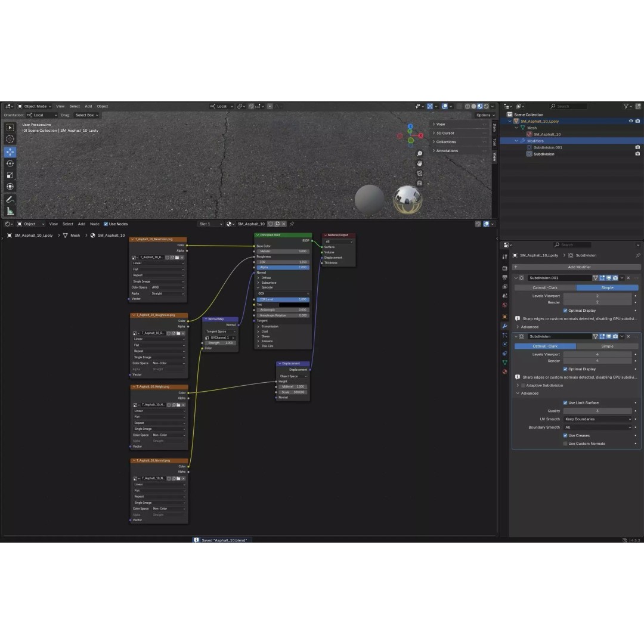644x644 pixels.
Task: Click the zoom magnifier icon in viewport
Action: (419, 154)
